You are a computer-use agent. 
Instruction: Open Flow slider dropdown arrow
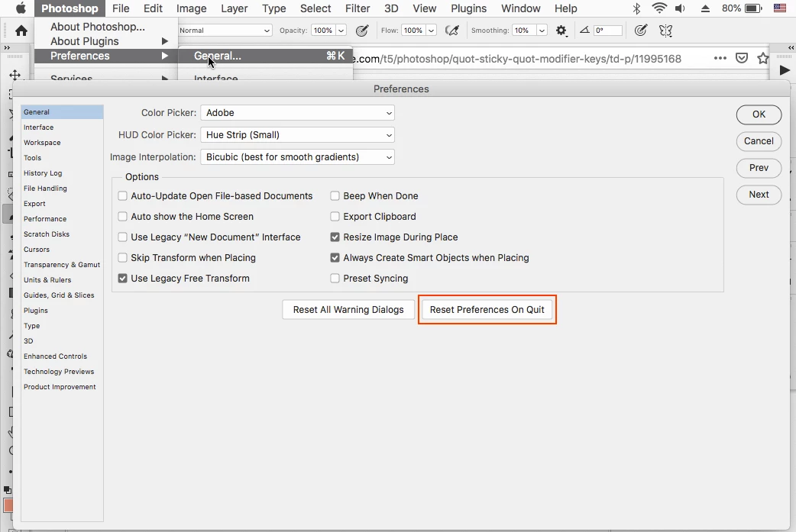click(431, 31)
